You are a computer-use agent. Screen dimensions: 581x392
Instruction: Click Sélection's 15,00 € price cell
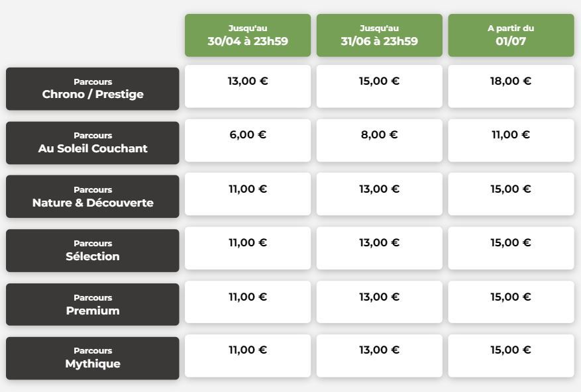pyautogui.click(x=511, y=248)
